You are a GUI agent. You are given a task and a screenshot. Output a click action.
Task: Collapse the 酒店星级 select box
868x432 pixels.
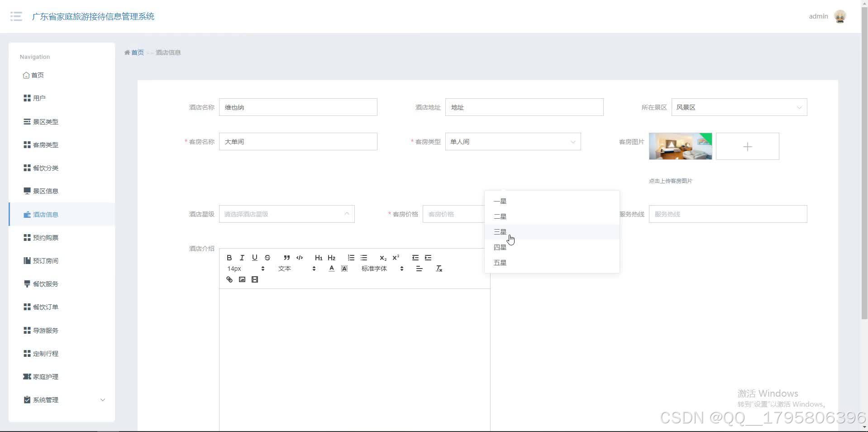286,214
